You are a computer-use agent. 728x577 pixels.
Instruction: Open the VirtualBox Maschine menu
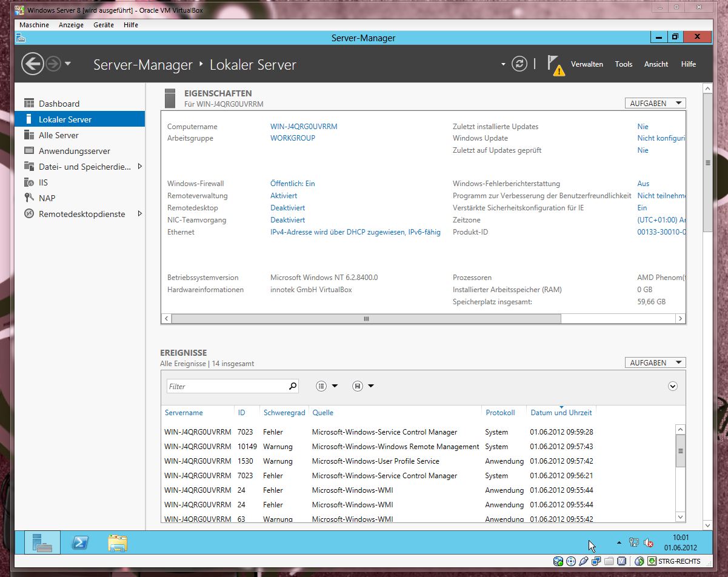point(34,25)
